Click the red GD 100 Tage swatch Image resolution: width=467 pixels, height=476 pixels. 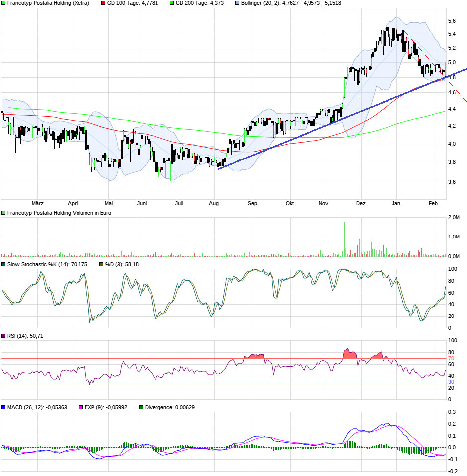click(103, 3)
